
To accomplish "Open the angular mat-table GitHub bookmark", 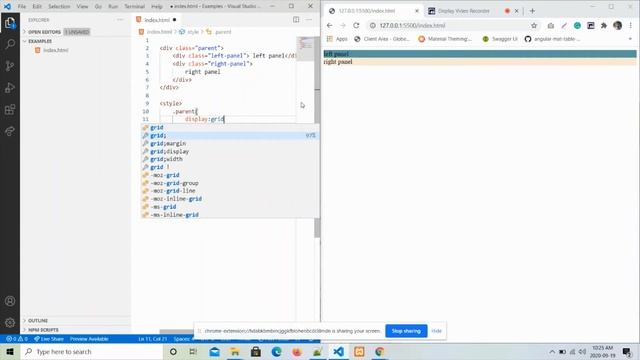I will tap(551, 39).
